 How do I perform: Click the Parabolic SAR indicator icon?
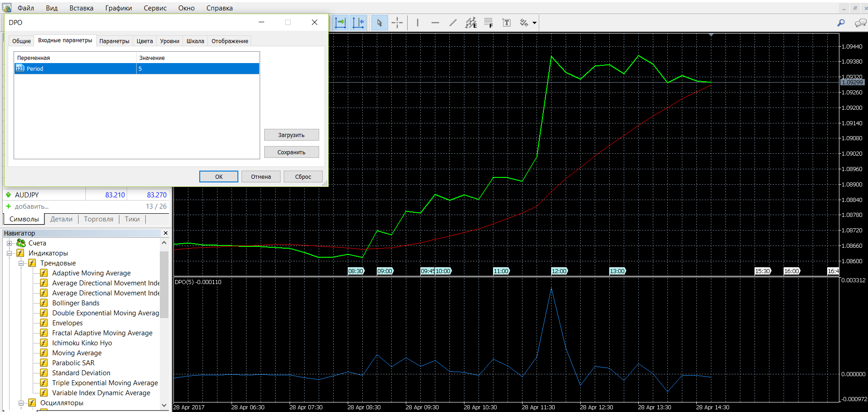[x=44, y=363]
